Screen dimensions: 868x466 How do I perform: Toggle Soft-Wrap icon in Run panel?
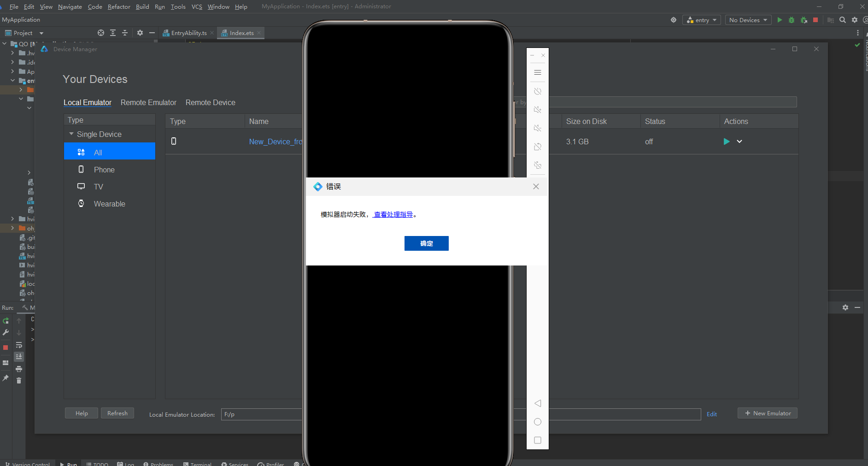[x=19, y=345]
